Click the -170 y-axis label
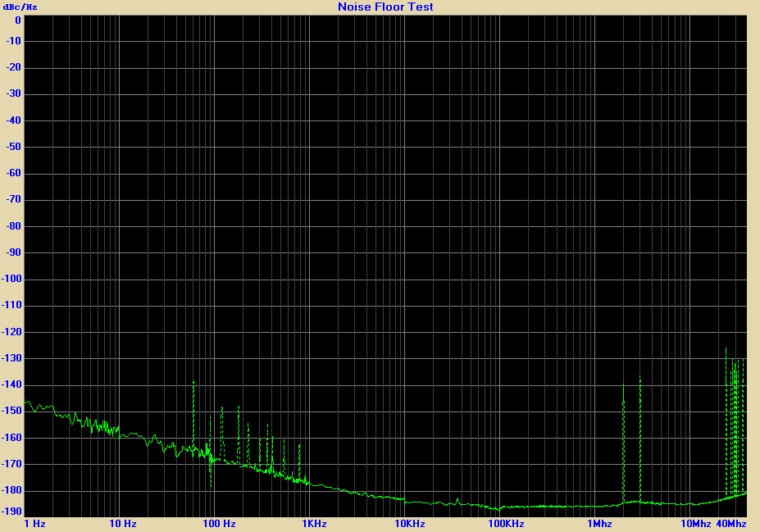The width and height of the screenshot is (760, 532). point(11,464)
